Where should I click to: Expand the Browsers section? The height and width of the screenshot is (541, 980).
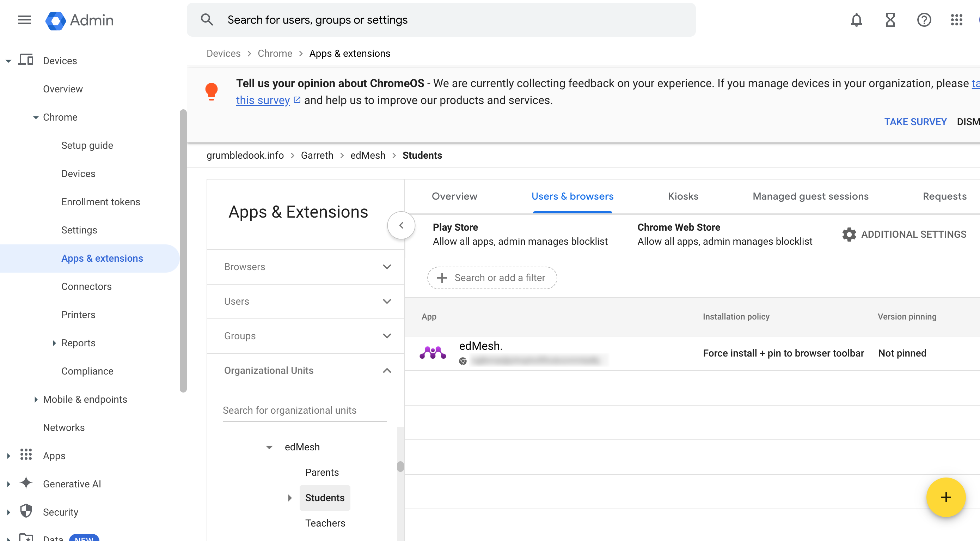[306, 267]
